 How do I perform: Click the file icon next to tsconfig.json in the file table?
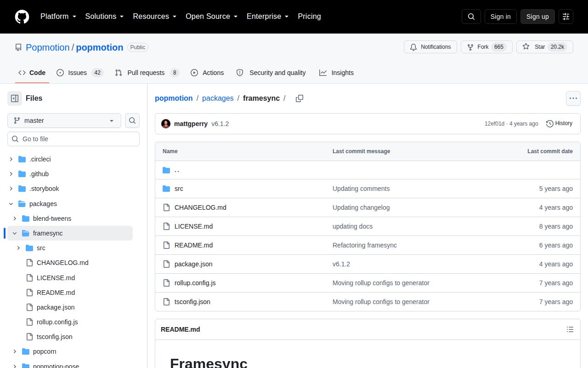166,302
